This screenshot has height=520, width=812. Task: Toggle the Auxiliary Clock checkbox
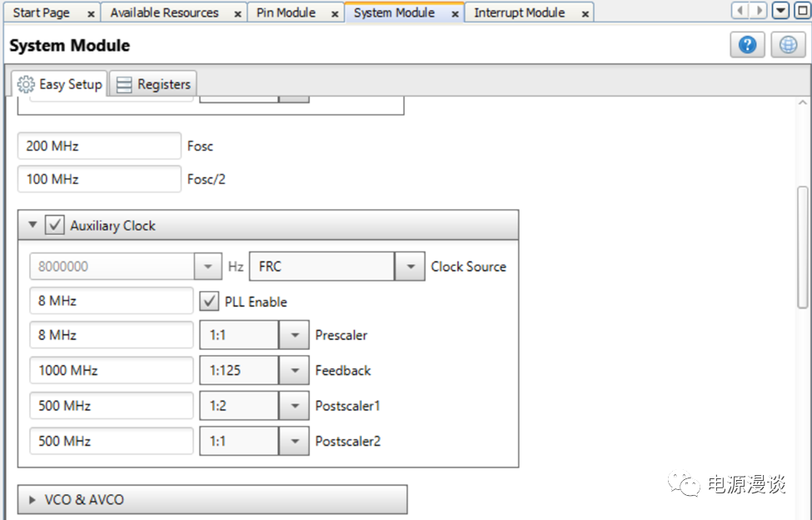[x=55, y=226]
